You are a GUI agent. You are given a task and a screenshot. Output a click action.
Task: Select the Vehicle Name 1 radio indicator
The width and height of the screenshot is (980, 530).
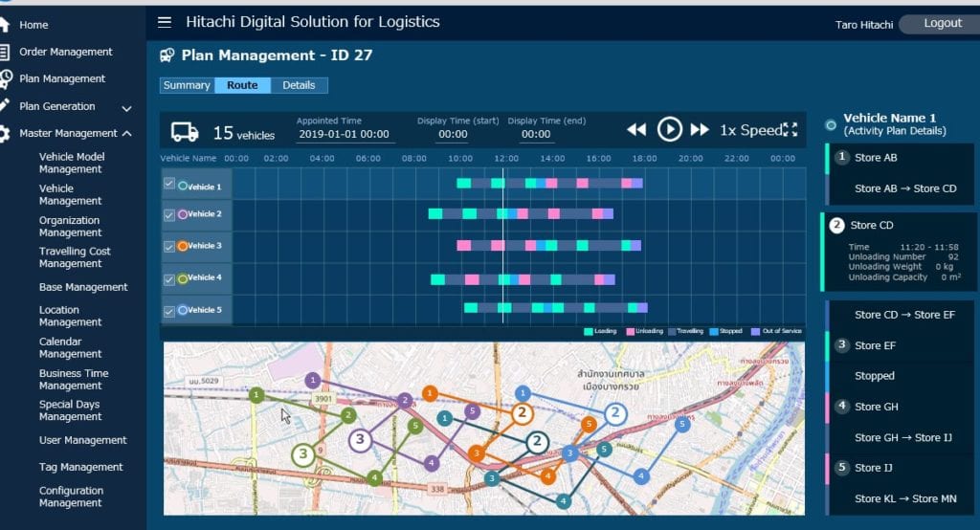[831, 125]
